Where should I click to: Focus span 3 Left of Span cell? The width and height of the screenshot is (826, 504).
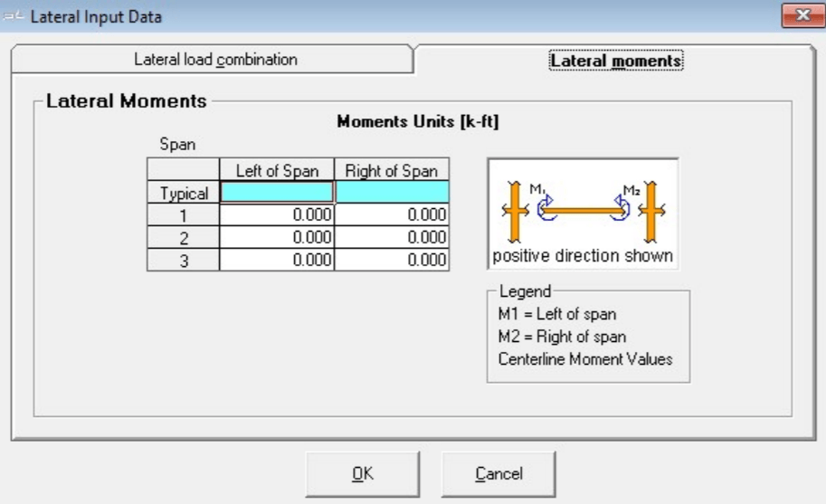(277, 260)
